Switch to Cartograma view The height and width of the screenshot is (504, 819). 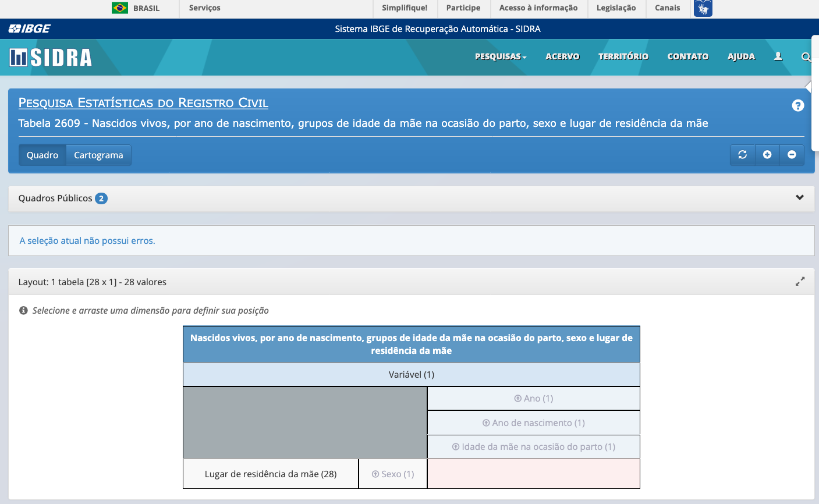[98, 155]
